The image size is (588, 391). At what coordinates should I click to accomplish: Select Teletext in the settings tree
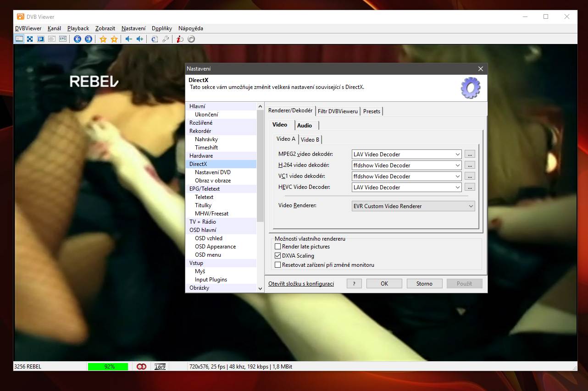click(x=204, y=197)
